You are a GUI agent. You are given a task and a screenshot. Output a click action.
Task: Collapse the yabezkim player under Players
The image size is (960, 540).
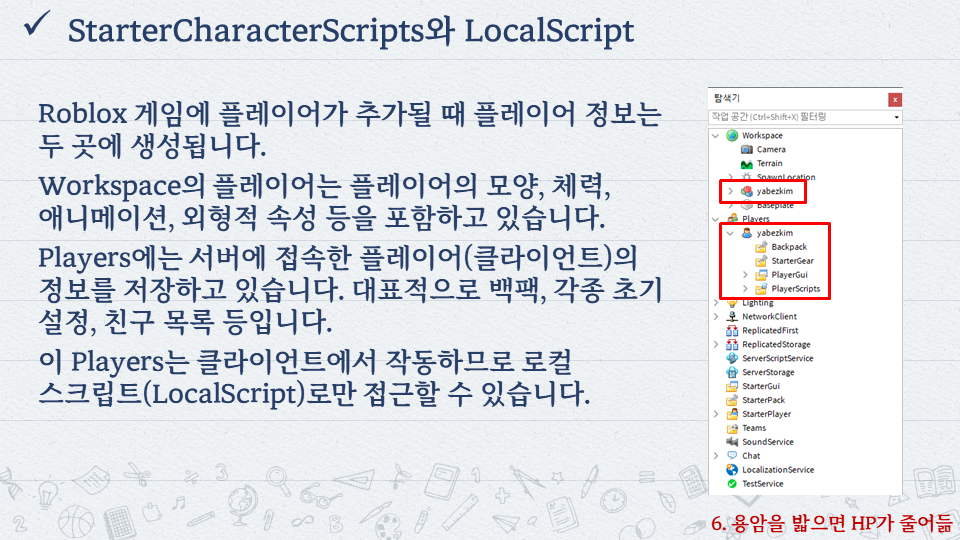tap(730, 233)
